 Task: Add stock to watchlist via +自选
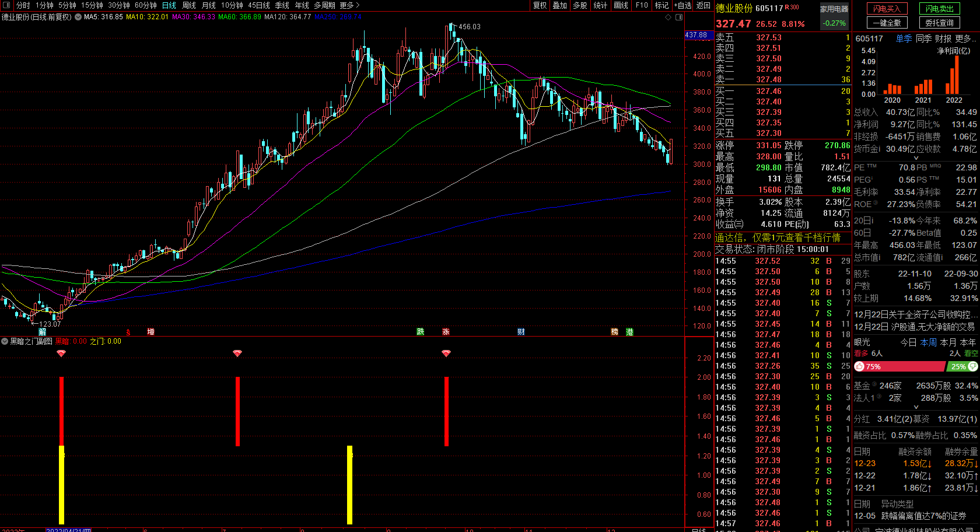(x=683, y=5)
